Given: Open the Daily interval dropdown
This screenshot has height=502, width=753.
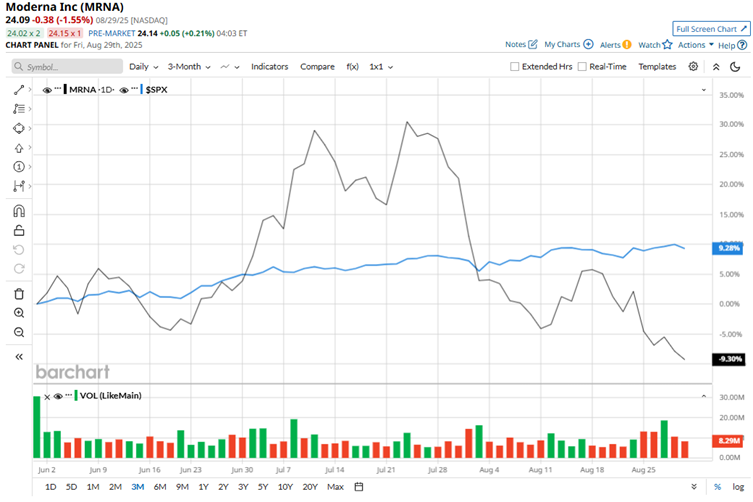Looking at the screenshot, I should tap(144, 67).
